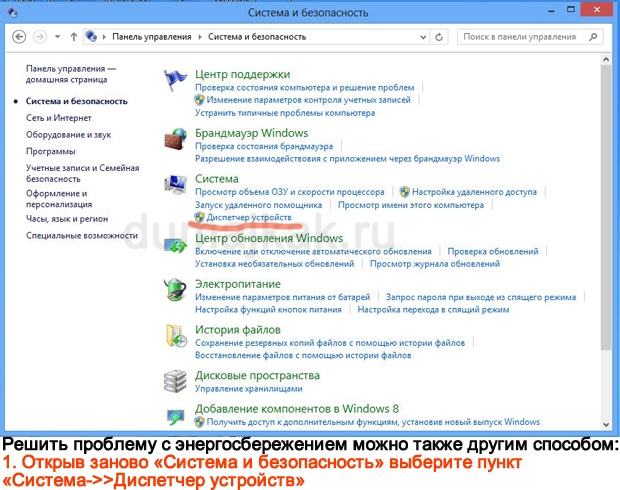Viewport: 620px width, 490px height.
Task: Click Проверка состояния брандмауэра link
Action: pyautogui.click(x=264, y=146)
